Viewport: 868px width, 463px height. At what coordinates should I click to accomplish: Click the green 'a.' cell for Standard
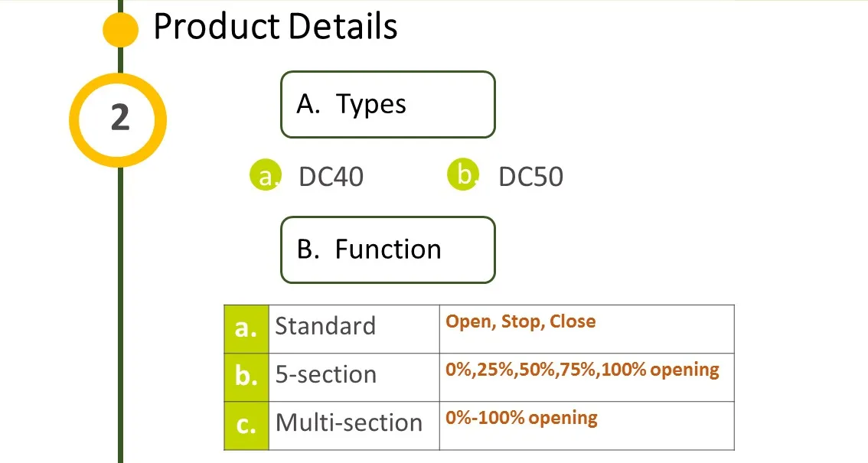pyautogui.click(x=246, y=328)
